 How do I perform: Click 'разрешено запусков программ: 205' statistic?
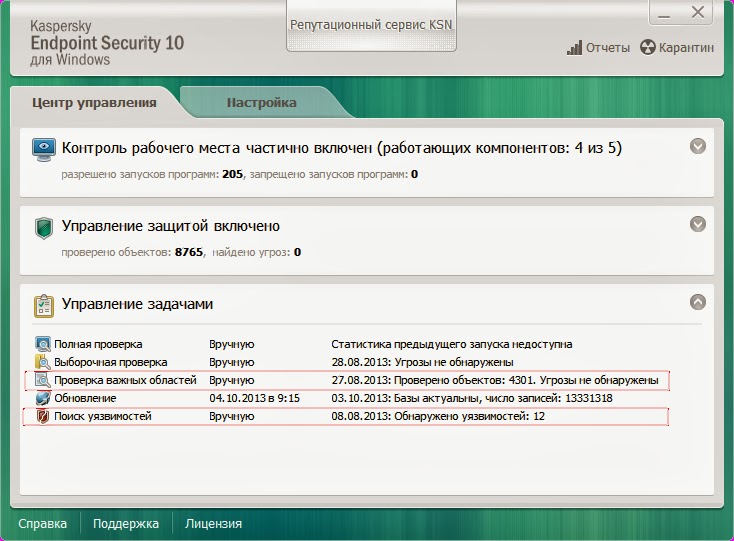click(152, 175)
